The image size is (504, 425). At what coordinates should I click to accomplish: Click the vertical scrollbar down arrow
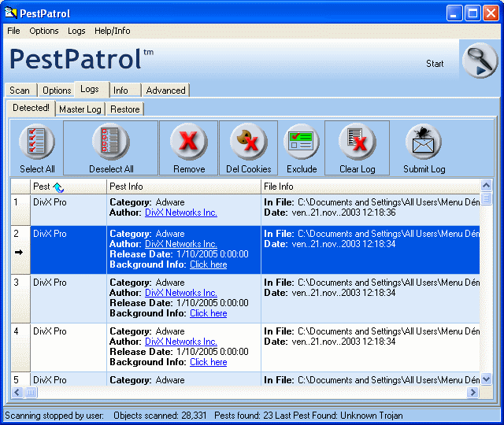pyautogui.click(x=487, y=379)
